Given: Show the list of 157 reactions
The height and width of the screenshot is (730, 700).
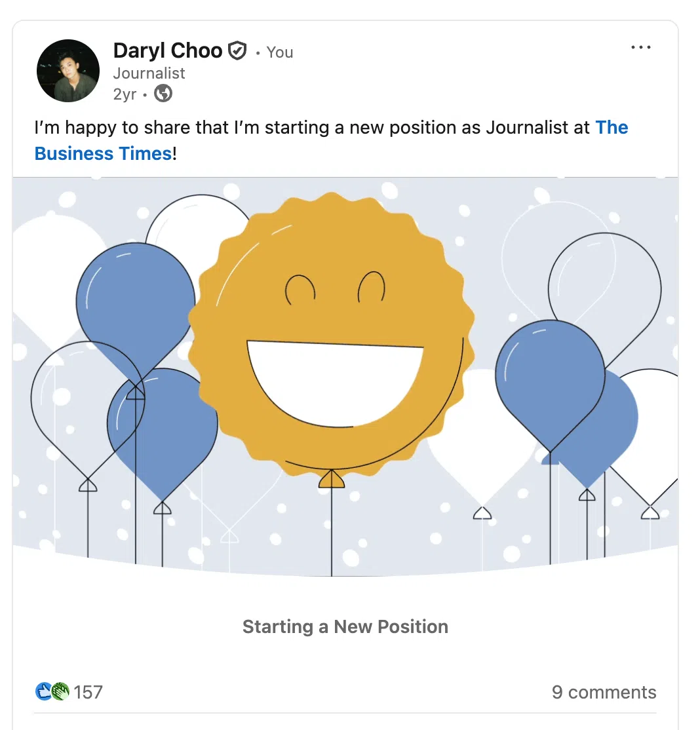Looking at the screenshot, I should click(88, 692).
